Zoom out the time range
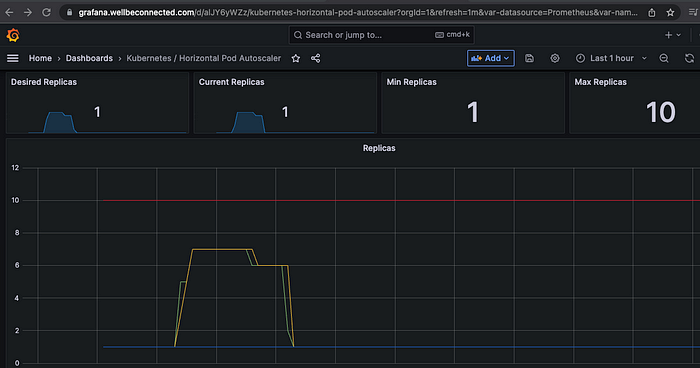Screen dimensions: 700x368 pos(664,58)
